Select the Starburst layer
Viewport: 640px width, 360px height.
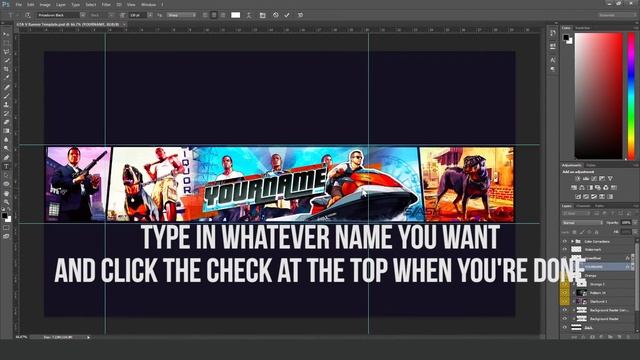pos(599,301)
